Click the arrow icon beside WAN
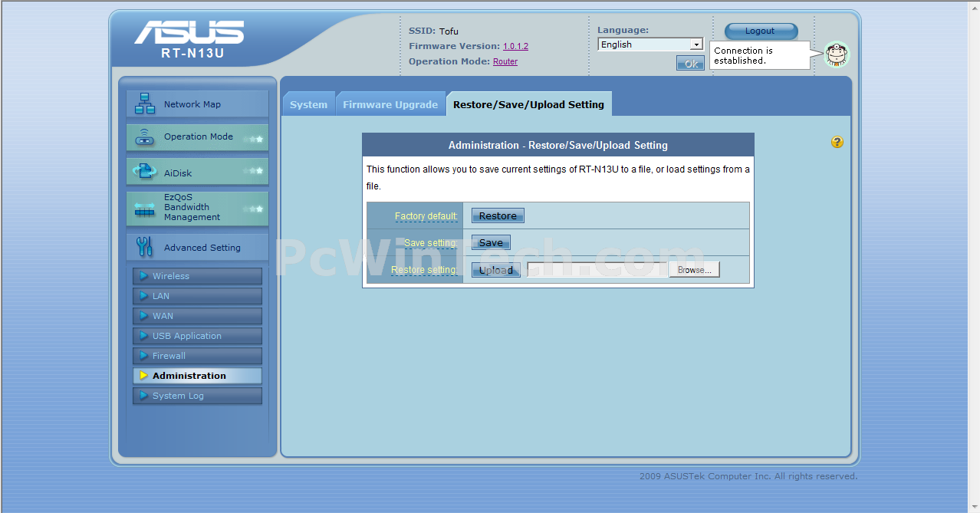This screenshot has height=513, width=980. pyautogui.click(x=143, y=316)
